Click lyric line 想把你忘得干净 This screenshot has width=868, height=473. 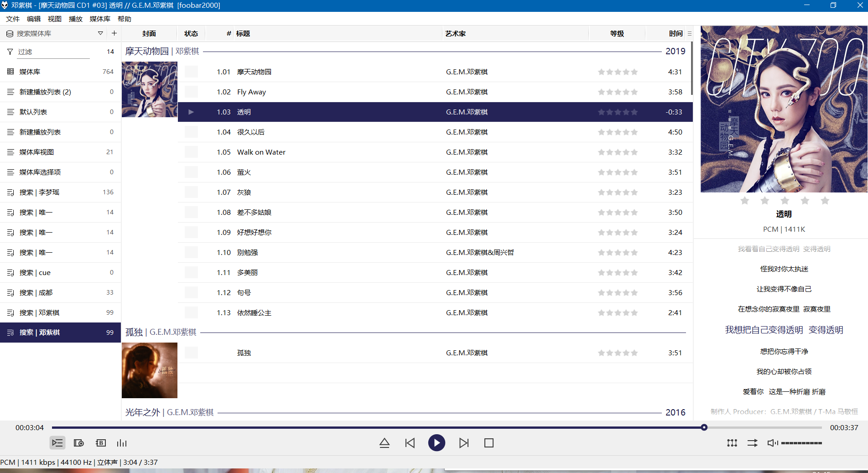(x=784, y=351)
